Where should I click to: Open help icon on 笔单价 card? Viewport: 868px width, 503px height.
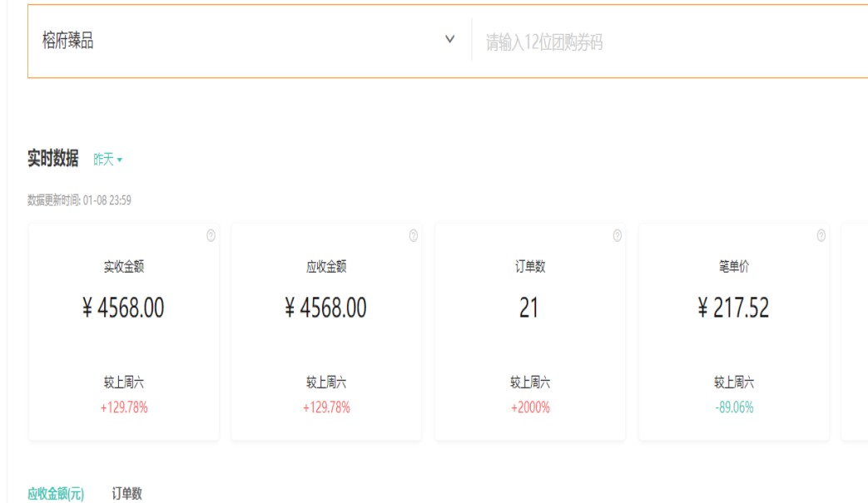821,236
